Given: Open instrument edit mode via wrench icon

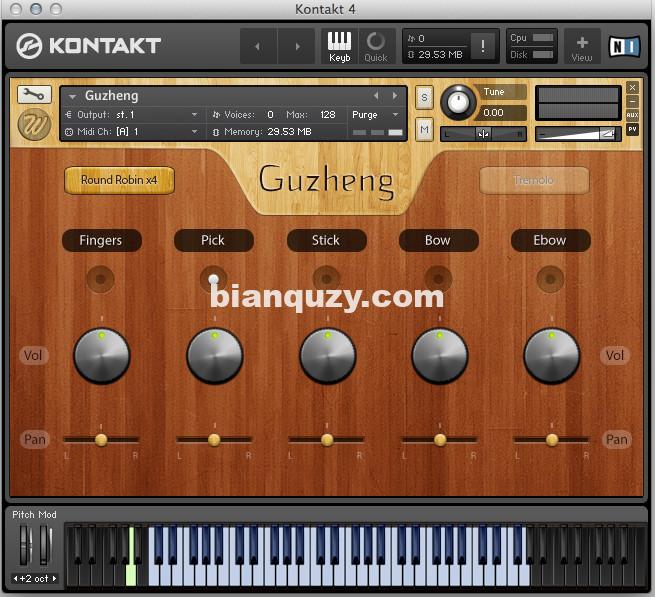Looking at the screenshot, I should point(34,94).
